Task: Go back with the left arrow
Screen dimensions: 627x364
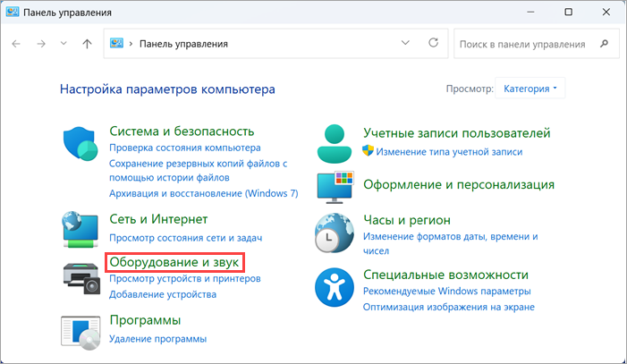Action: pyautogui.click(x=16, y=44)
